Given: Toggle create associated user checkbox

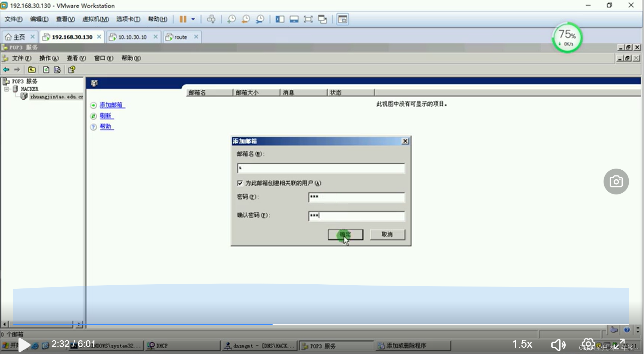Looking at the screenshot, I should [240, 183].
